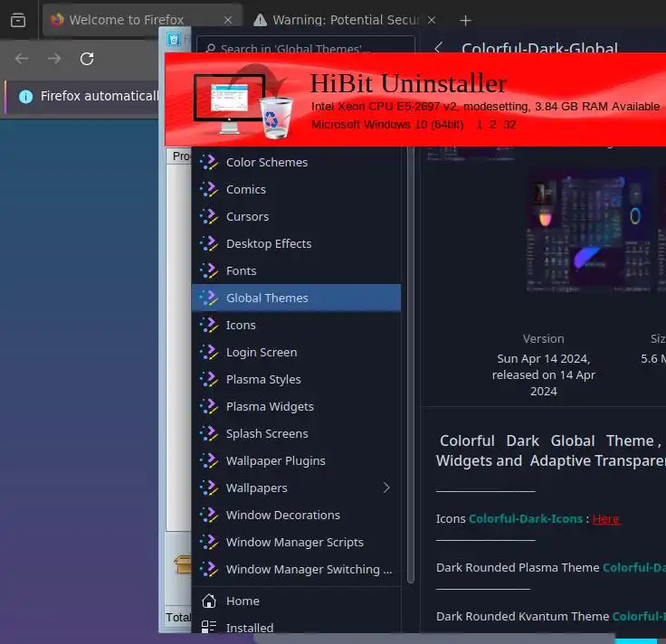Click the Window Decorations category icon
Screen dimensions: 666x644
point(209,516)
